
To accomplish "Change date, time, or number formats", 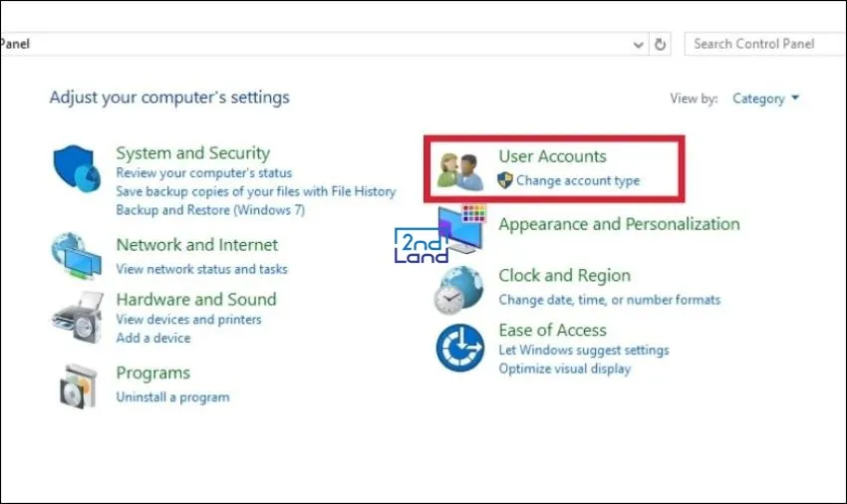I will (609, 299).
